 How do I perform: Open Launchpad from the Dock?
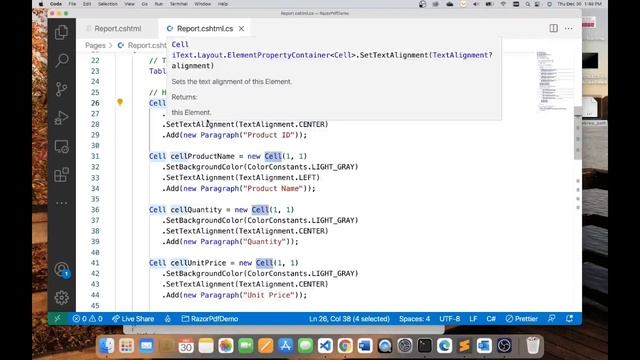pyautogui.click(x=127, y=346)
